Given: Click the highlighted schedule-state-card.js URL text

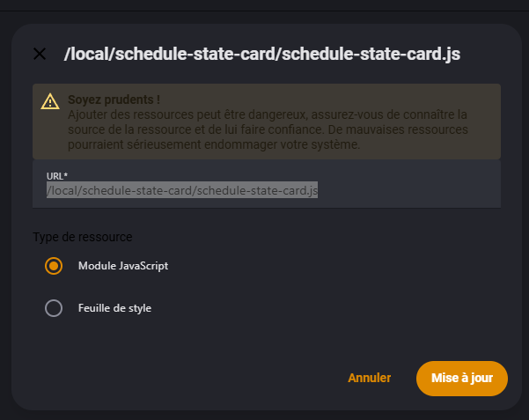Looking at the screenshot, I should pyautogui.click(x=182, y=190).
